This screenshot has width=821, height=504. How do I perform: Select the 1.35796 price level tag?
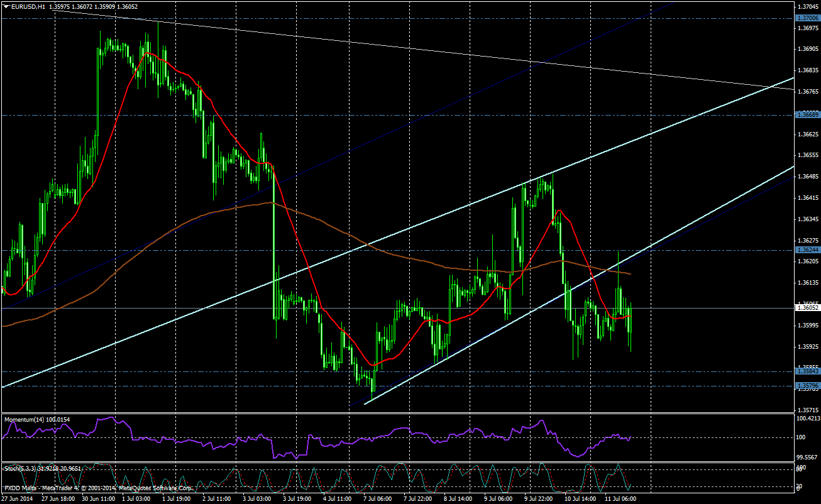pyautogui.click(x=807, y=386)
